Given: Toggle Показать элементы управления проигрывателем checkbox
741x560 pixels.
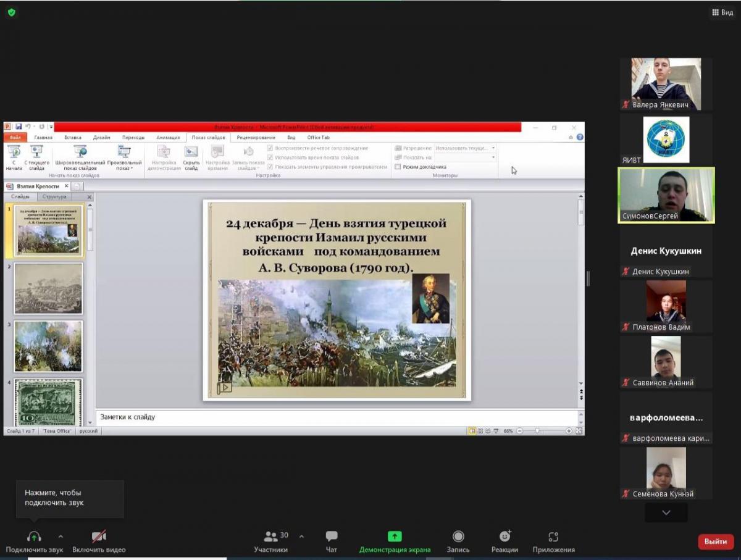Looking at the screenshot, I should (x=270, y=167).
